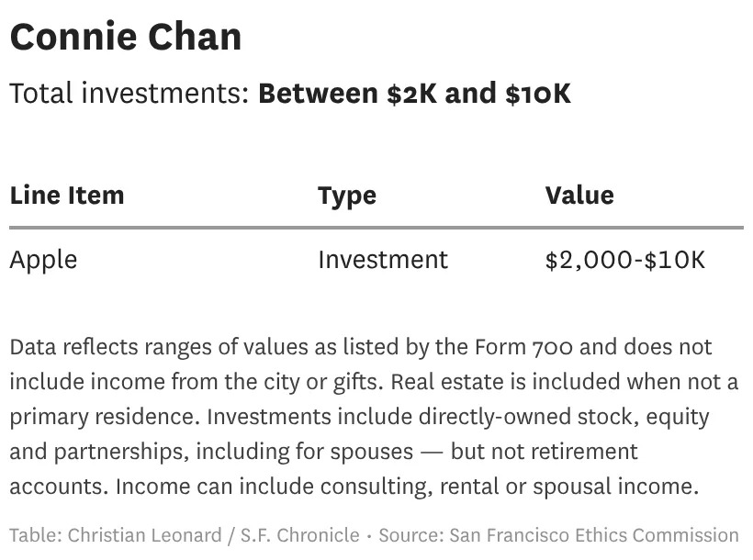The width and height of the screenshot is (753, 560).
Task: Sort by the Line Item column header
Action: pyautogui.click(x=66, y=195)
